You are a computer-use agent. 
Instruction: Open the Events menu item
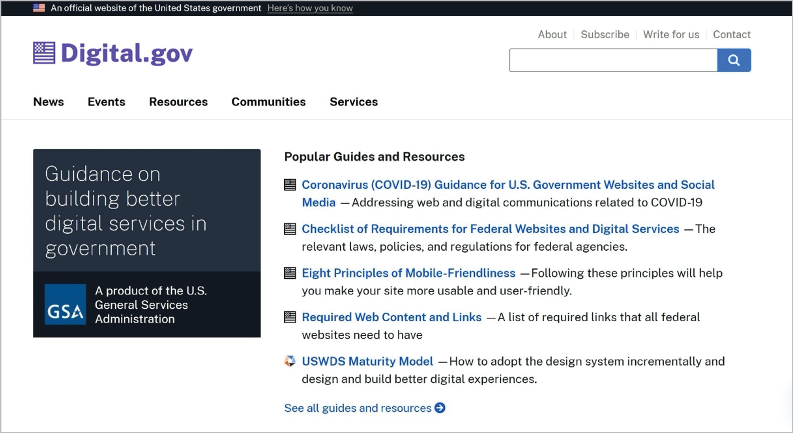pos(106,102)
